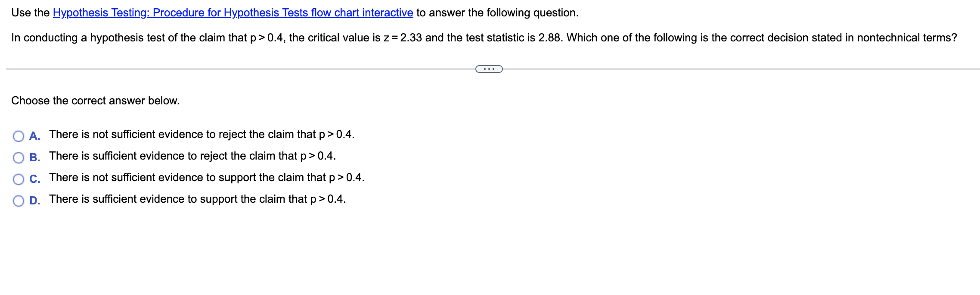Click the Choose the correct answer below text
Viewport: 980px width, 295px height.
pos(95,100)
